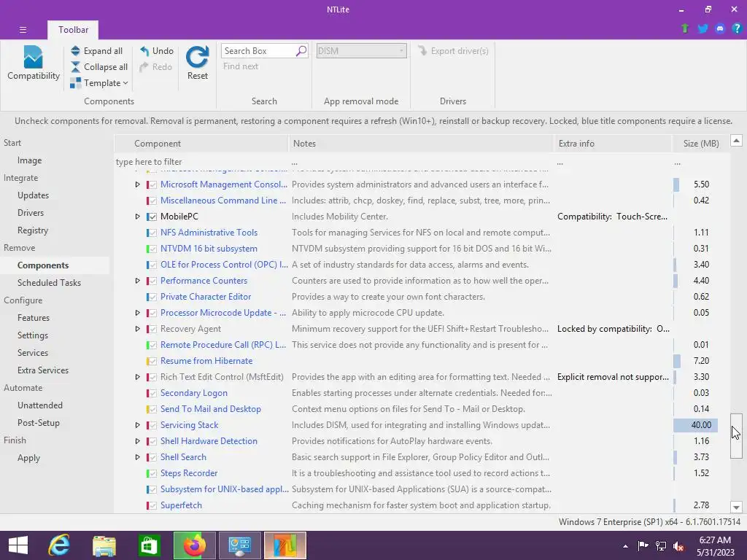Click the scrollbar down arrow
The height and width of the screenshot is (560, 747).
point(737,507)
